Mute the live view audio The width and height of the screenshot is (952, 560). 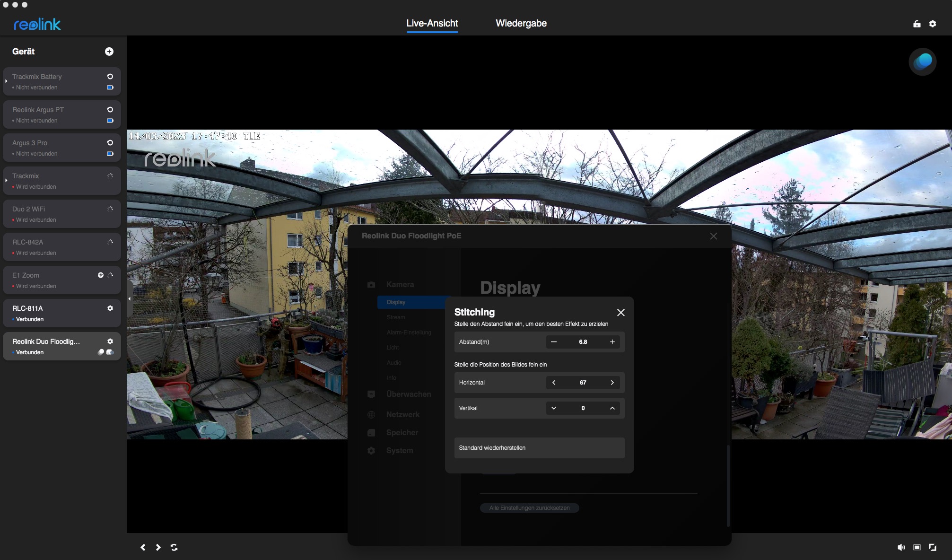click(901, 547)
